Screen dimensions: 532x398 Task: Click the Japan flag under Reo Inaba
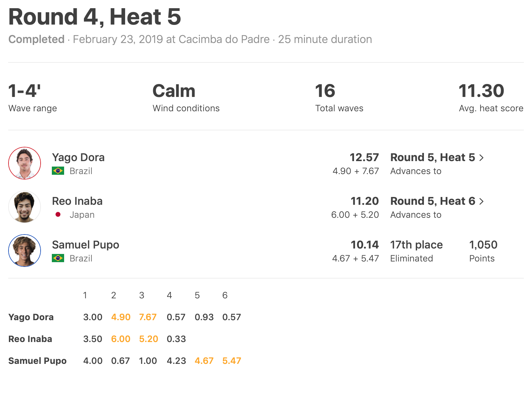[x=58, y=214]
